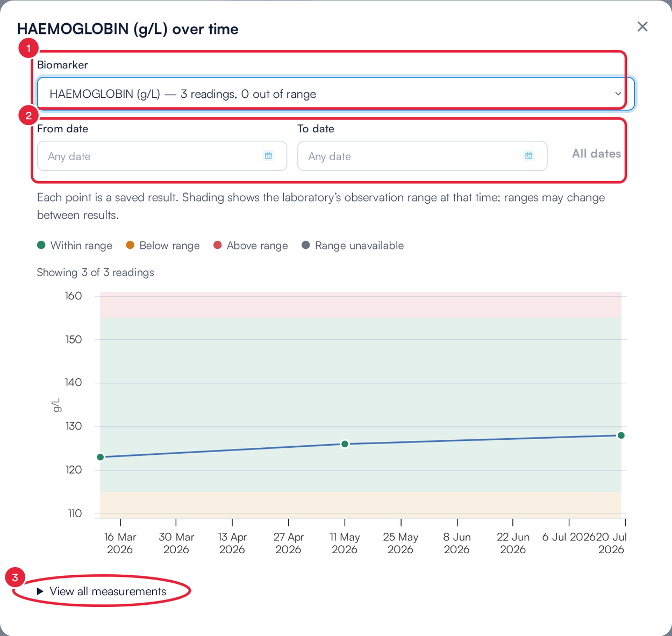Click the Above range red legend dot
This screenshot has width=672, height=636.
click(217, 245)
